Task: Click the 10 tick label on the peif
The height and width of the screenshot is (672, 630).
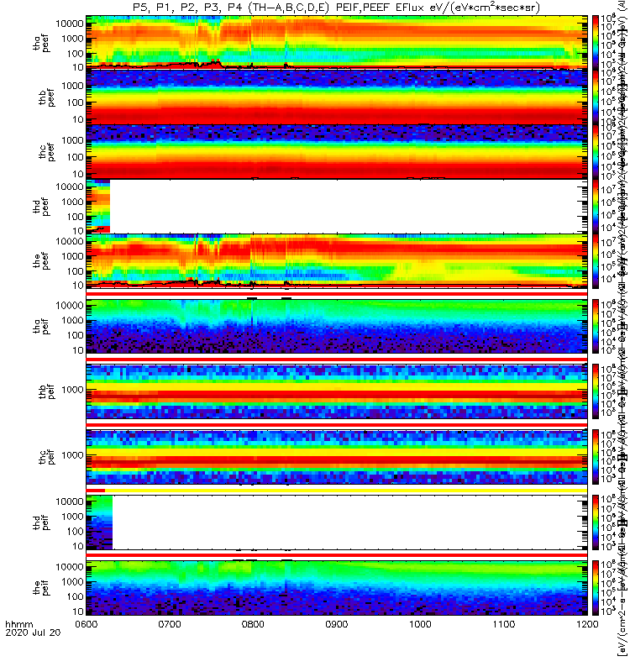Action: tap(77, 612)
